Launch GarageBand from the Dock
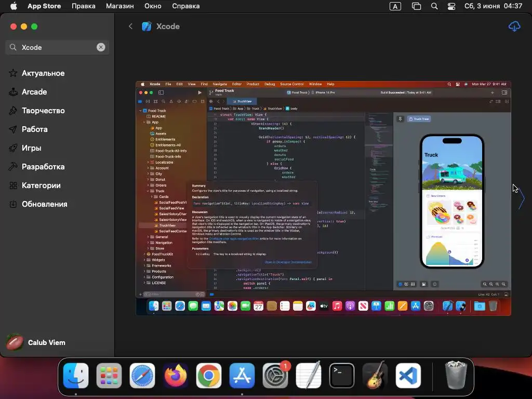This screenshot has width=532, height=399. click(375, 376)
